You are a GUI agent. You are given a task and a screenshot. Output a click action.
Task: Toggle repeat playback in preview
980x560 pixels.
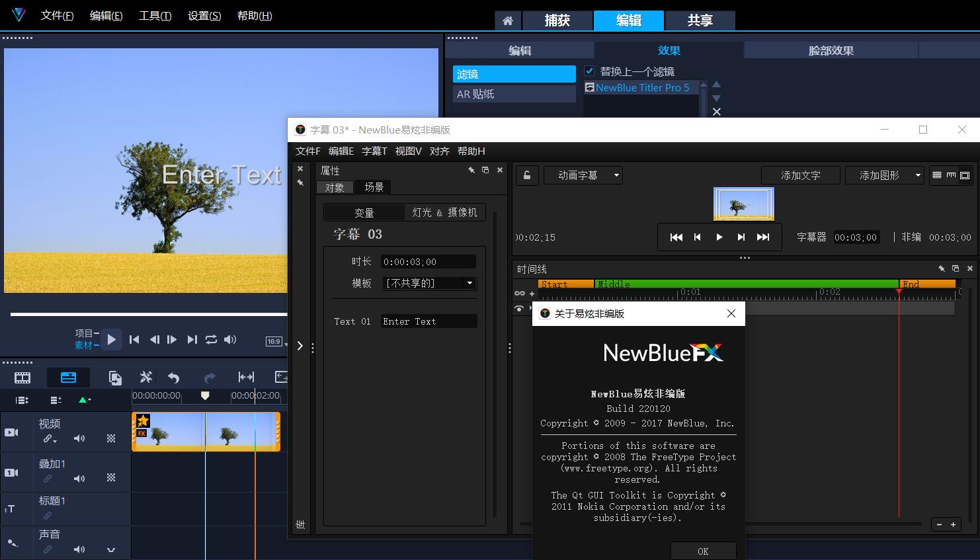211,339
